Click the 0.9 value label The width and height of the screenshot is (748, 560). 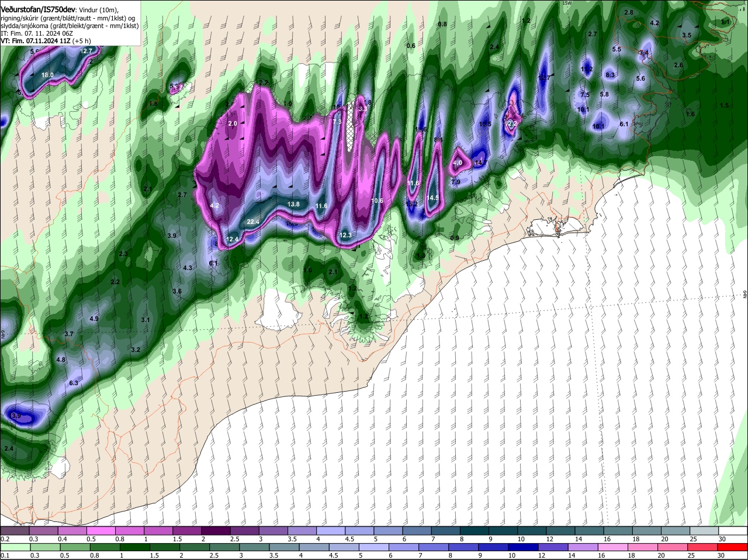point(455,237)
